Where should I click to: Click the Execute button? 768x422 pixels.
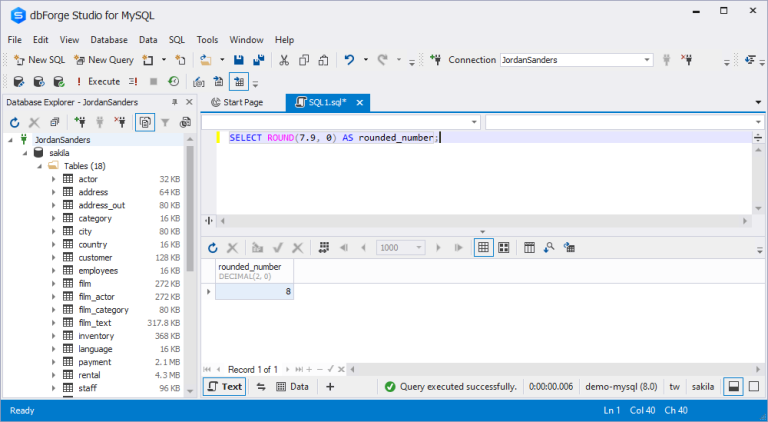point(98,81)
